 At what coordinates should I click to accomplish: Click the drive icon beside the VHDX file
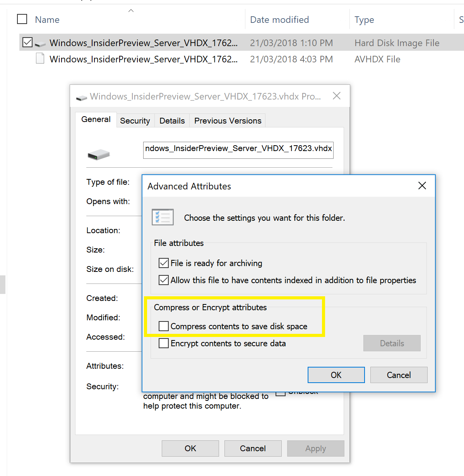pos(40,44)
